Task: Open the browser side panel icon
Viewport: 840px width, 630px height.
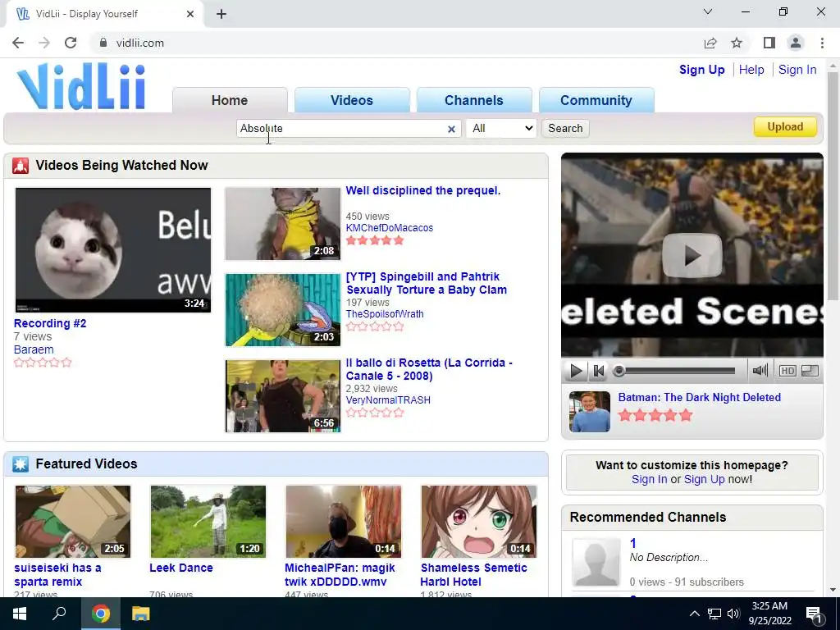Action: tap(769, 43)
